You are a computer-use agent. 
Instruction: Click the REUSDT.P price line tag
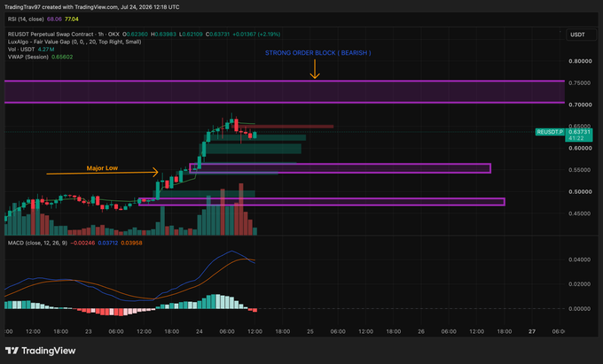(x=550, y=132)
